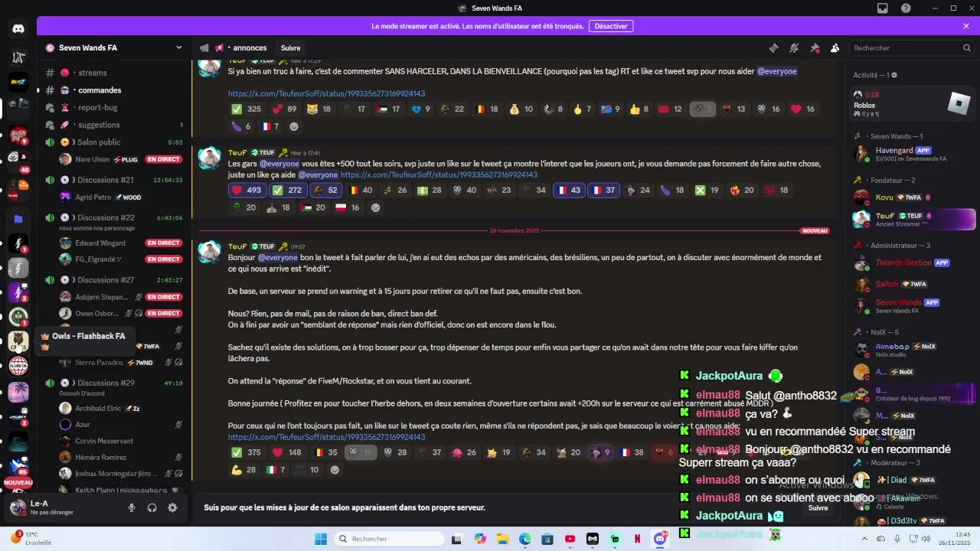Open Netflix from the taskbar

(637, 539)
